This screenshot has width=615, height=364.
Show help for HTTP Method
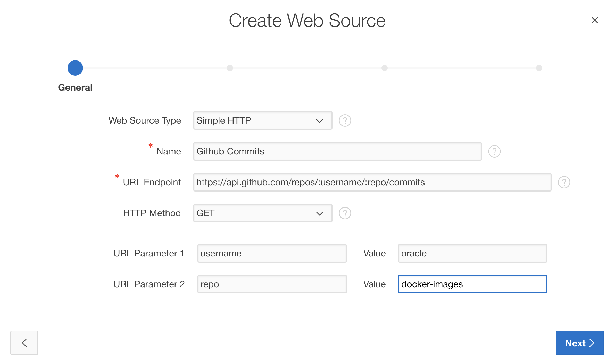click(x=345, y=213)
